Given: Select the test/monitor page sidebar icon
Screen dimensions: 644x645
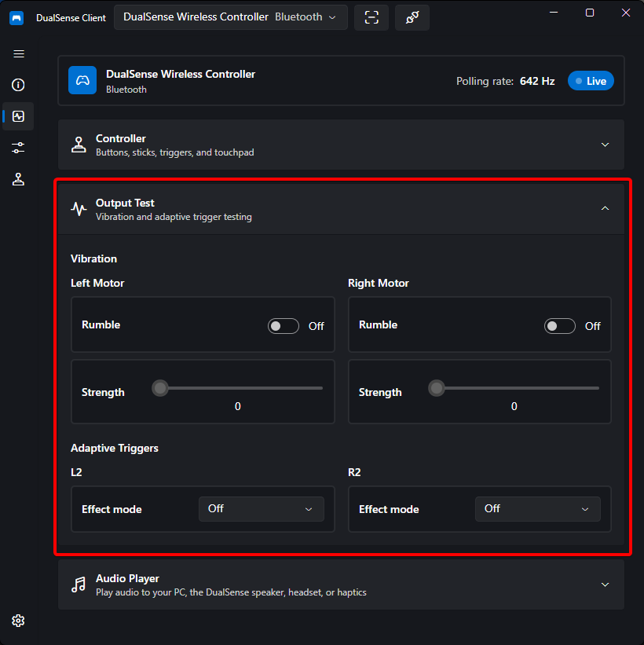Looking at the screenshot, I should tap(18, 116).
